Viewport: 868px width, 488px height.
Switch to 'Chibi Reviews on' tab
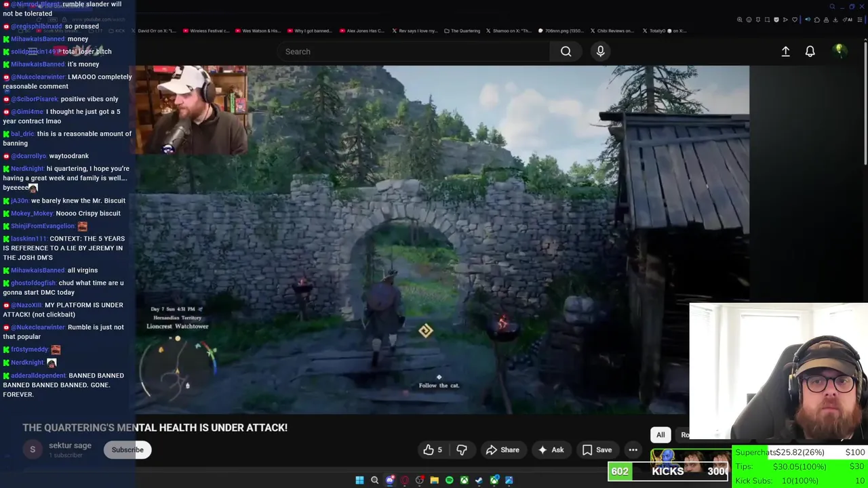[x=612, y=30]
